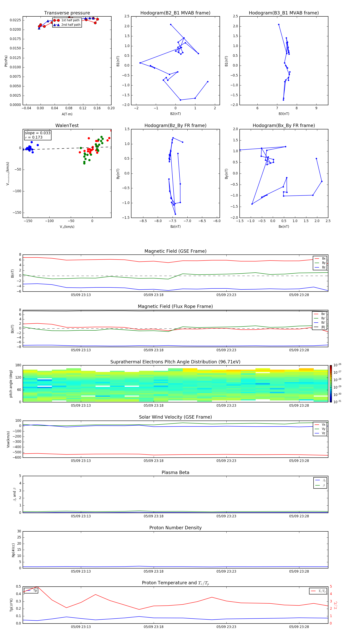Screen dimensions: 351x644
Task: Click the "Hodogram(Bz_By FR frame)" title
Action: click(175, 125)
